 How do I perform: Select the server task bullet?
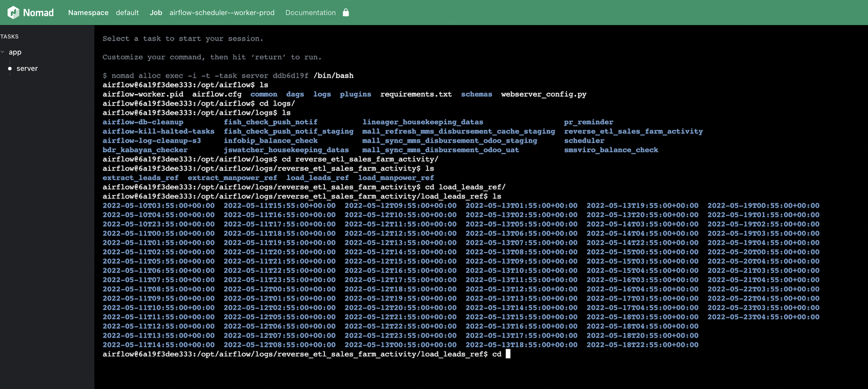[10, 69]
